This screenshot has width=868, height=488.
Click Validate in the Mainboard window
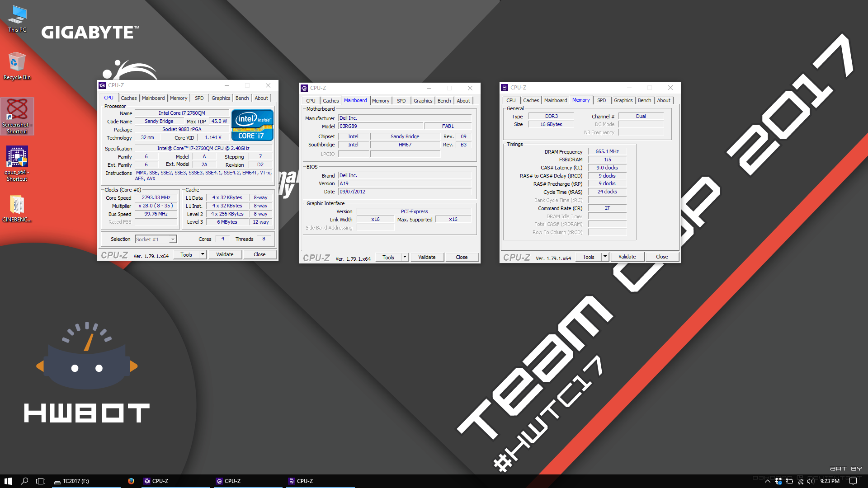pos(427,257)
